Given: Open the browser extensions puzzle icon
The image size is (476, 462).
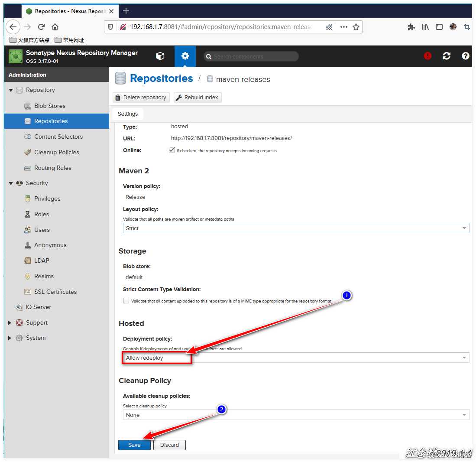Looking at the screenshot, I should click(411, 27).
